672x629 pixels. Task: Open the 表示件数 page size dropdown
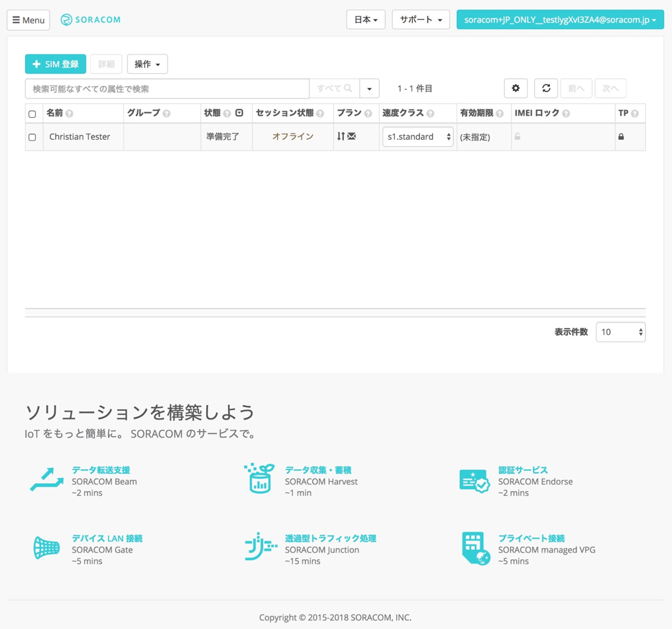620,332
